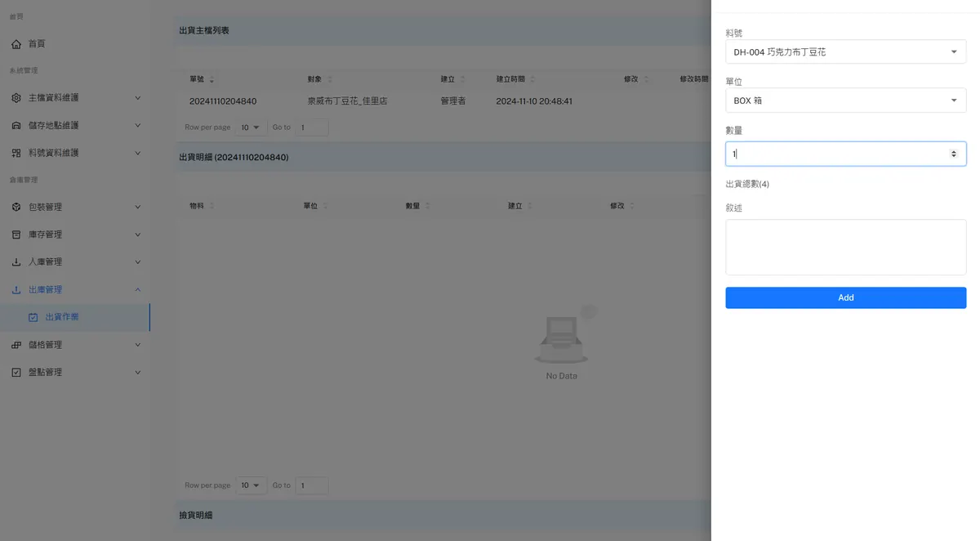Expand 包裝管理 chevron

137,208
